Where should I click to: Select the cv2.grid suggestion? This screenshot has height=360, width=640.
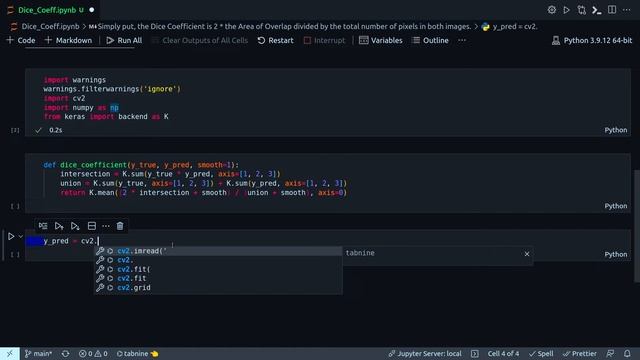pyautogui.click(x=218, y=288)
